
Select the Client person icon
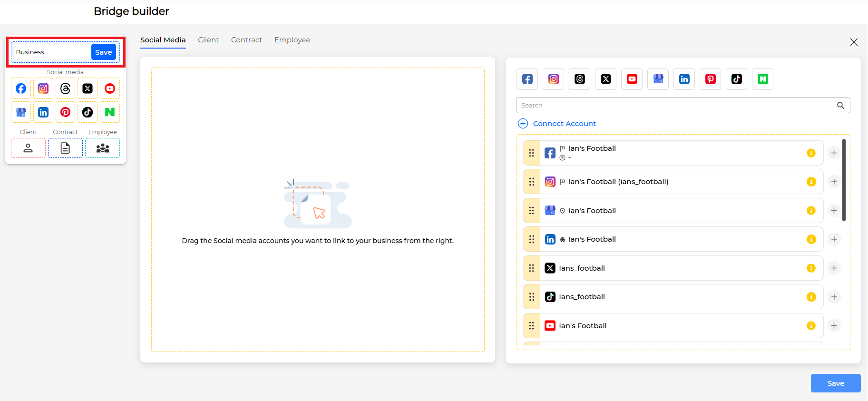click(x=28, y=148)
